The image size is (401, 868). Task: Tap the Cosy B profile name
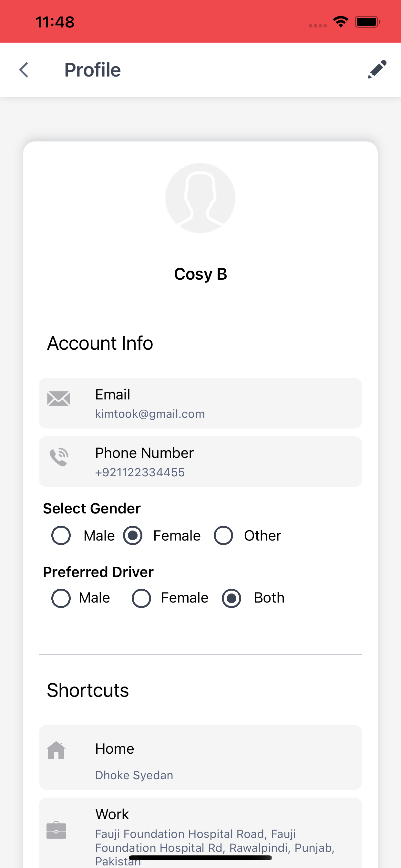(200, 274)
